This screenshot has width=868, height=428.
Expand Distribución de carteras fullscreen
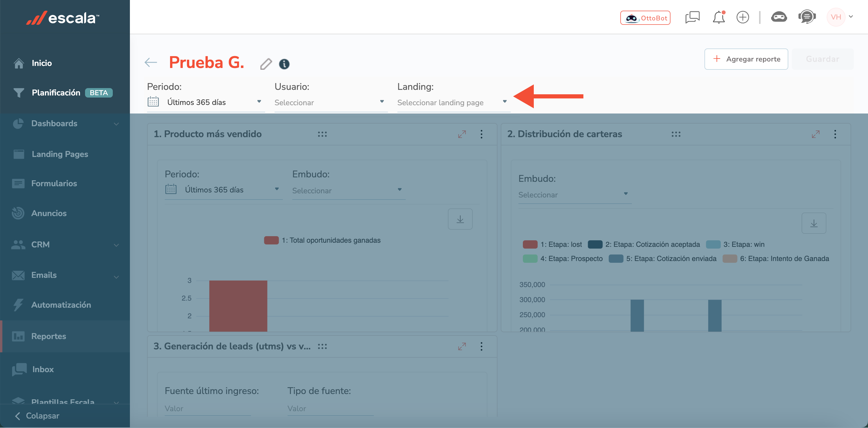coord(815,134)
